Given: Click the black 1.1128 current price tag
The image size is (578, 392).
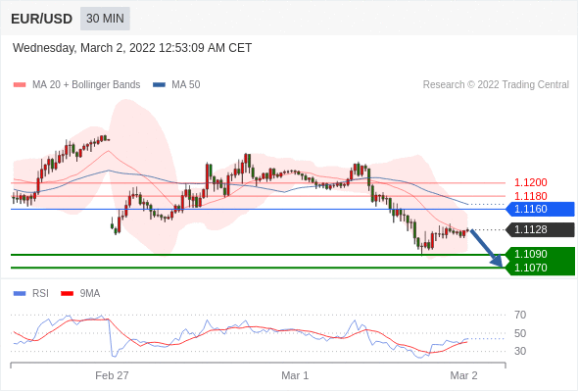Looking at the screenshot, I should pos(540,229).
